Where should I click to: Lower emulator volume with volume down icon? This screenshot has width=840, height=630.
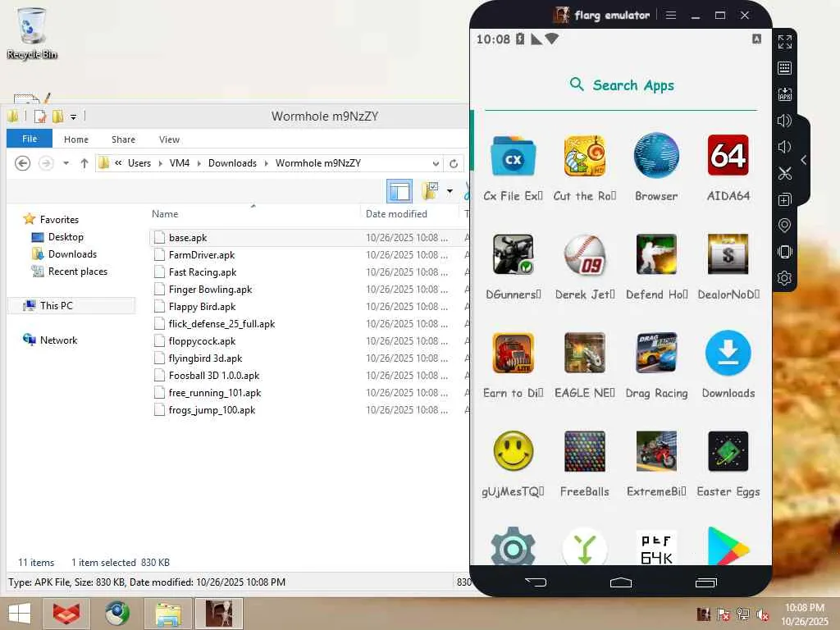click(x=785, y=147)
